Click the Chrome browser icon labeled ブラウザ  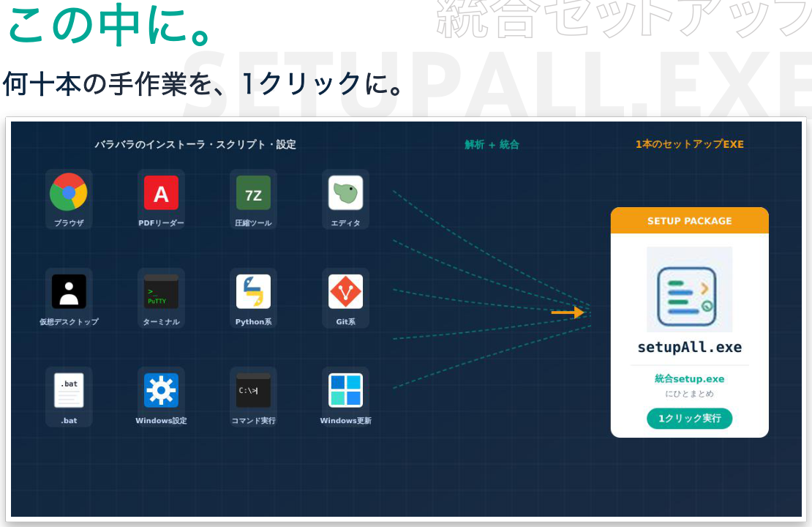coord(68,193)
